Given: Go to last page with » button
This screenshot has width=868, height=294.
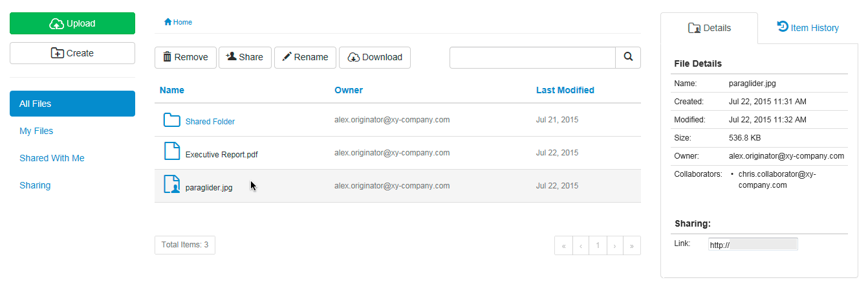Looking at the screenshot, I should tap(632, 245).
